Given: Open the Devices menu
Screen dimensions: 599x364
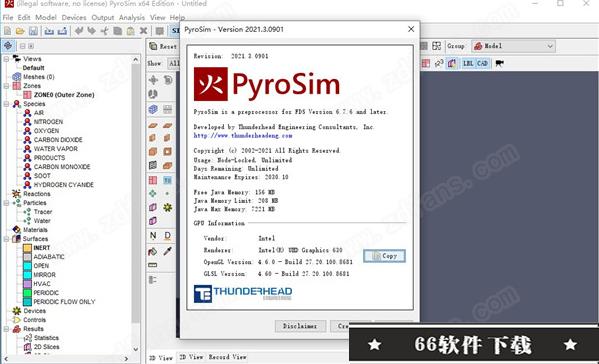Looking at the screenshot, I should (x=74, y=18).
